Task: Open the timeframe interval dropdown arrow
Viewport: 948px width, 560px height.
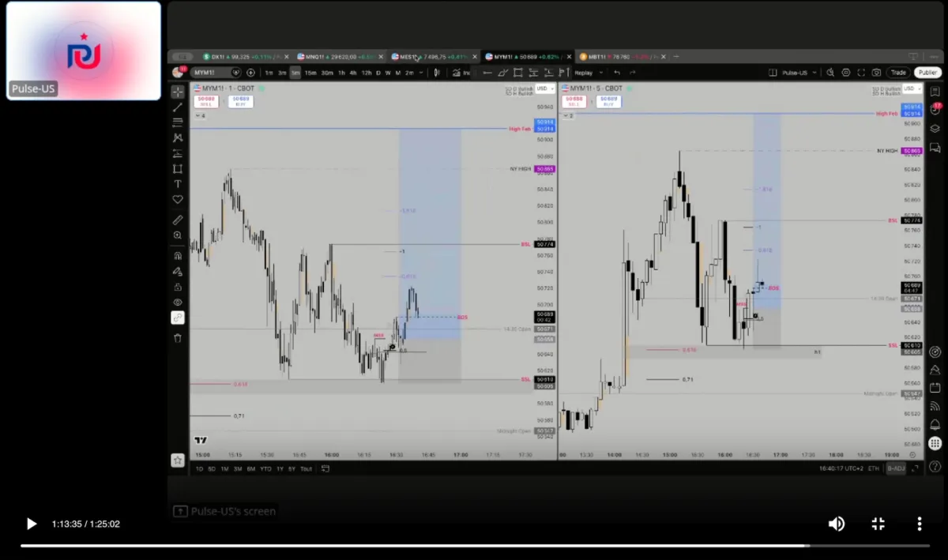Action: tap(421, 73)
